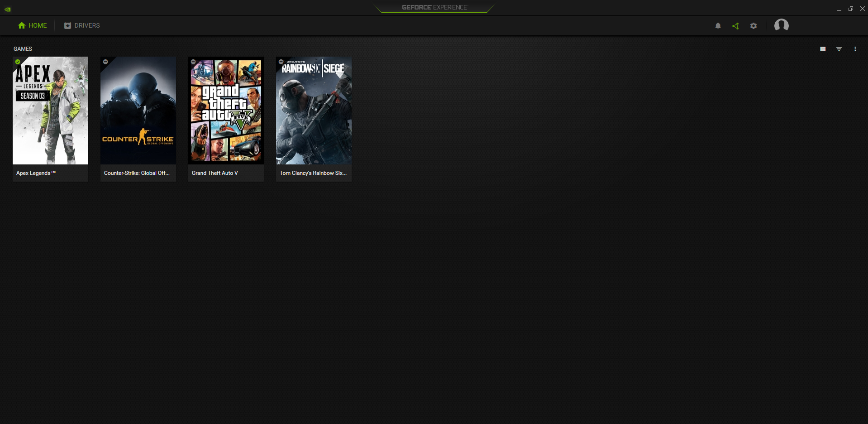Click Counter-Strike not-optimized status badge

point(105,62)
